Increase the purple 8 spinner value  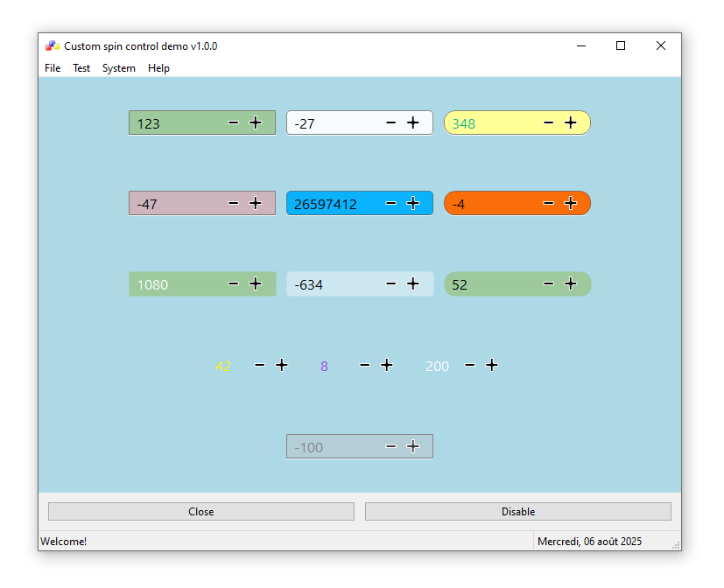click(387, 366)
